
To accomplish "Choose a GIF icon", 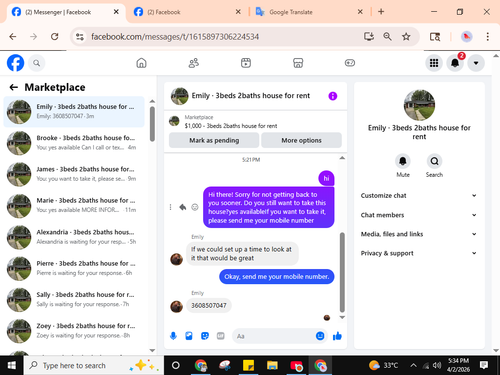I will click(x=221, y=336).
